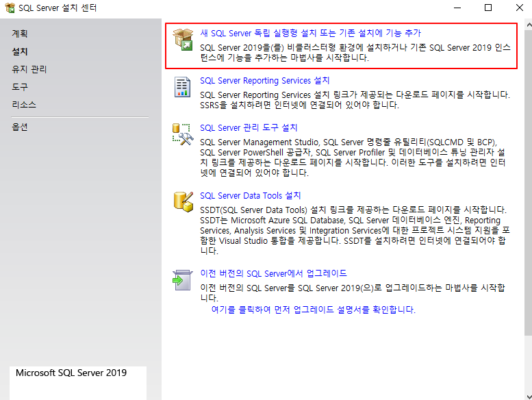This screenshot has width=532, height=400.
Task: Open the 도구 sidebar page
Action: click(20, 87)
